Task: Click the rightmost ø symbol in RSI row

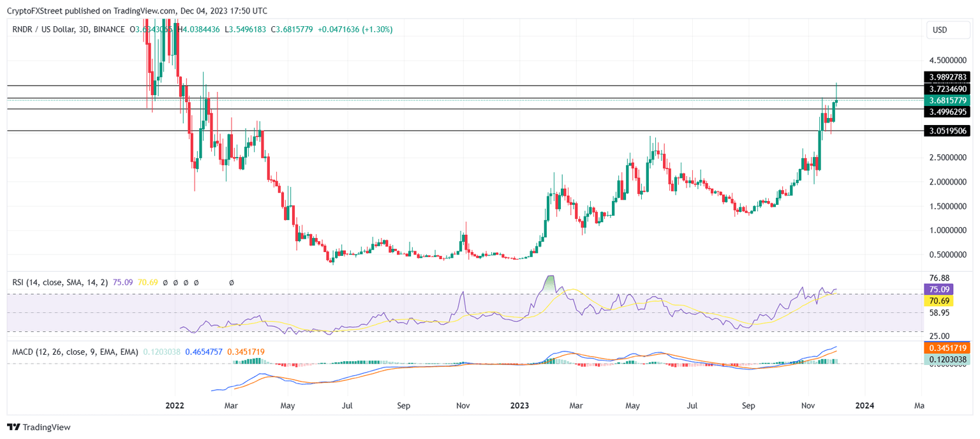Action: [x=231, y=282]
